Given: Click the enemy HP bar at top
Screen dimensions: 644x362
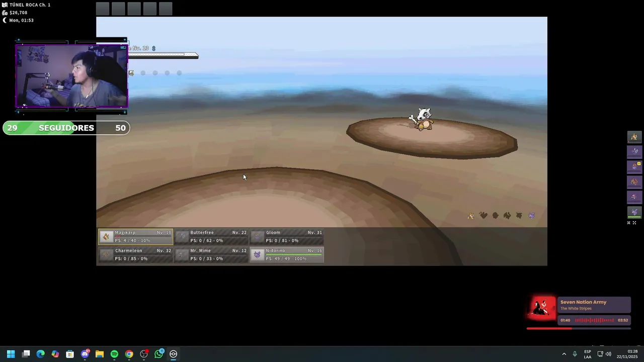Looking at the screenshot, I should pyautogui.click(x=163, y=55).
